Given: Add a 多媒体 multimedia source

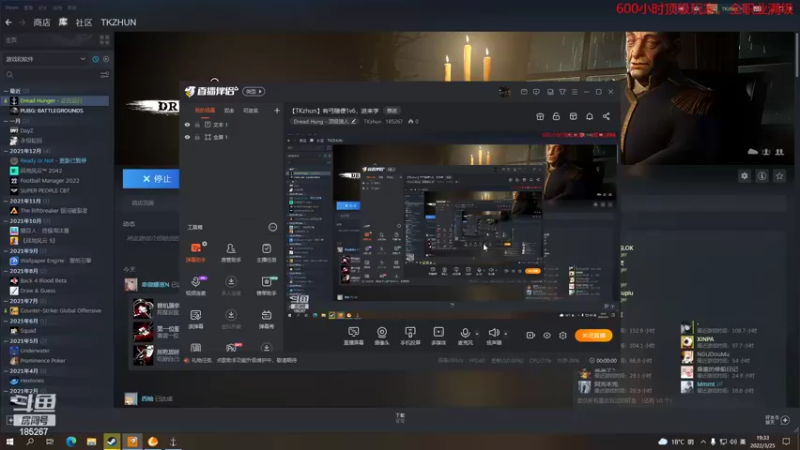Looking at the screenshot, I should [438, 336].
